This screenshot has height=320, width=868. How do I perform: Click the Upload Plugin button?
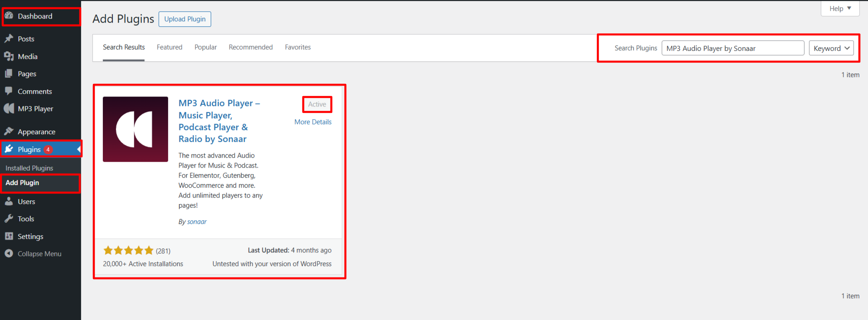[184, 19]
